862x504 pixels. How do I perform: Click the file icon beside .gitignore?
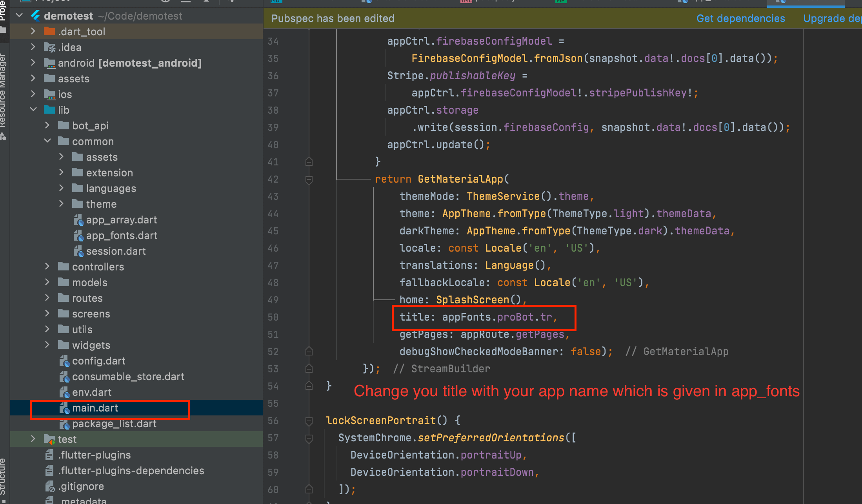point(49,486)
